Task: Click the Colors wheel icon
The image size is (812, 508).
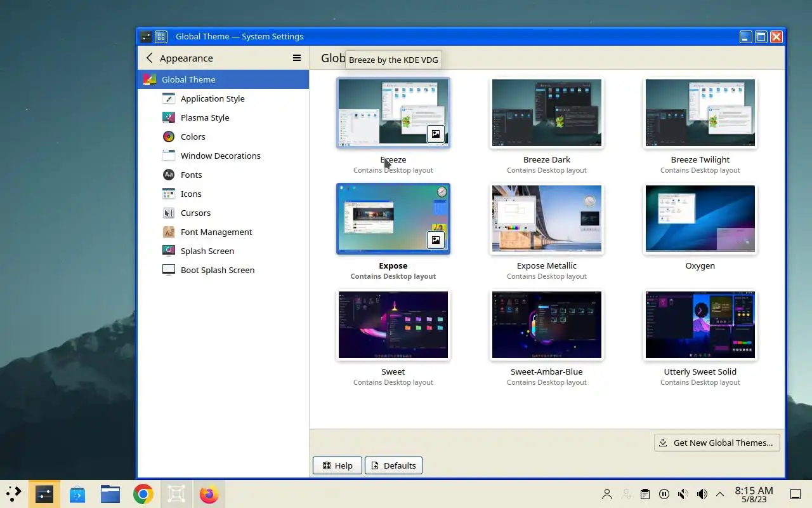Action: coord(169,137)
